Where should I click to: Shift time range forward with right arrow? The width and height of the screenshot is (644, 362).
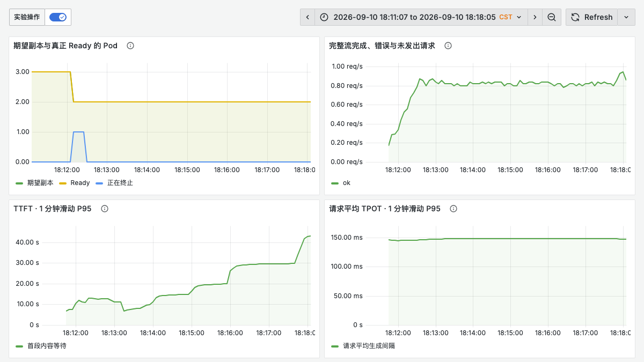coord(535,17)
